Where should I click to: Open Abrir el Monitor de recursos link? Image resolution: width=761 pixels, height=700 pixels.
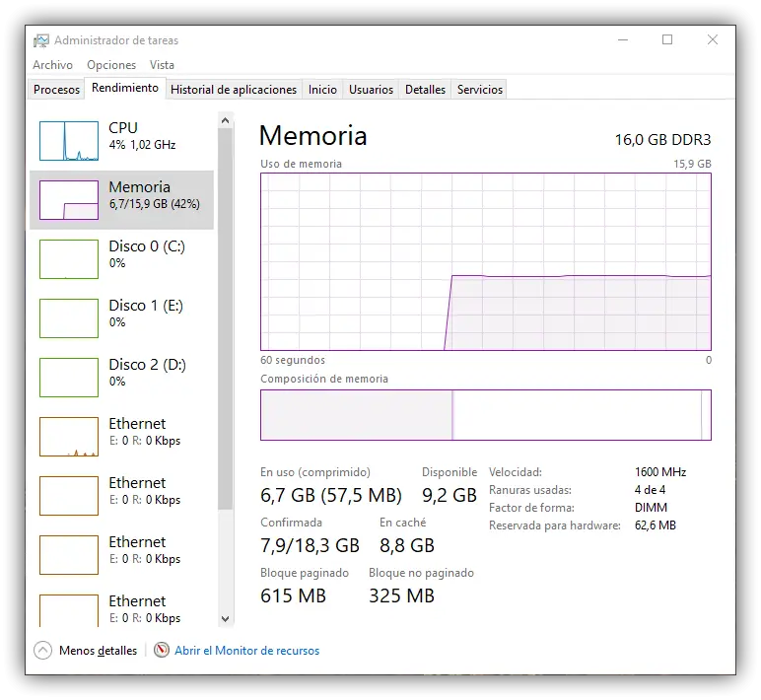point(246,651)
